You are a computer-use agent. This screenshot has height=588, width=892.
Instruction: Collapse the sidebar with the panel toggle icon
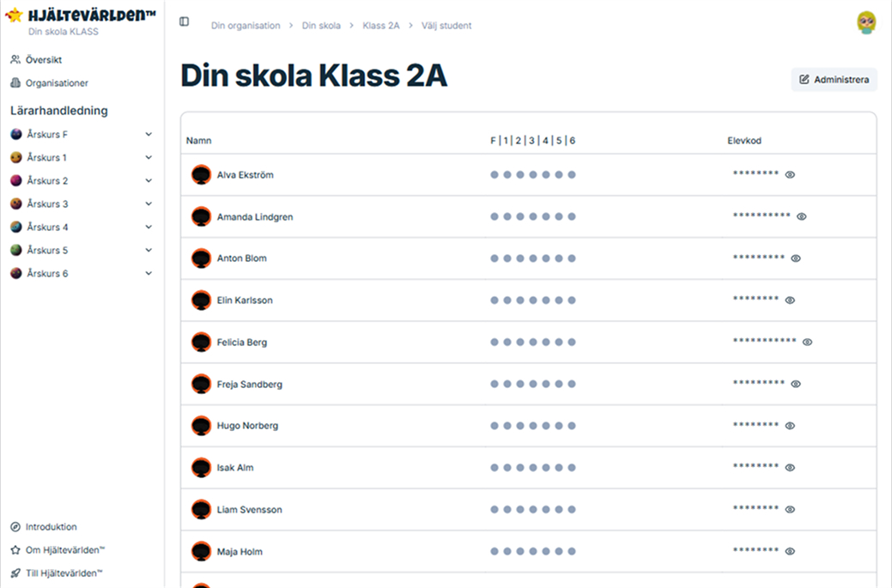(x=184, y=21)
